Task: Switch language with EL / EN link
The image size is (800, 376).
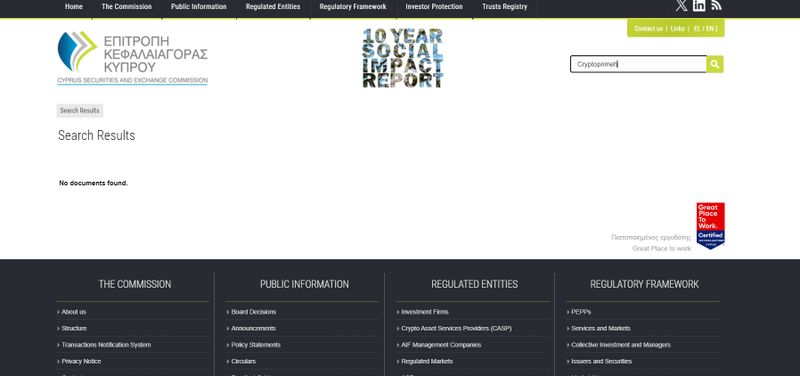Action: coord(704,29)
